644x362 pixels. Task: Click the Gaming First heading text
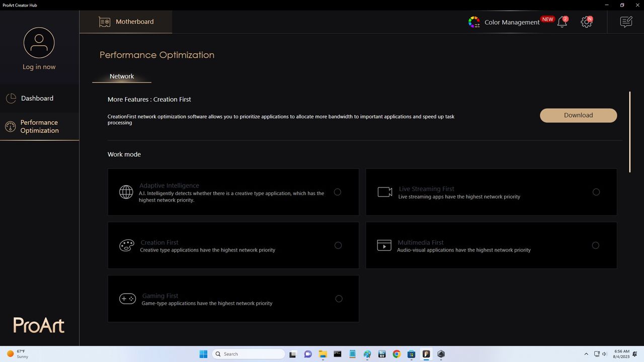pyautogui.click(x=160, y=296)
